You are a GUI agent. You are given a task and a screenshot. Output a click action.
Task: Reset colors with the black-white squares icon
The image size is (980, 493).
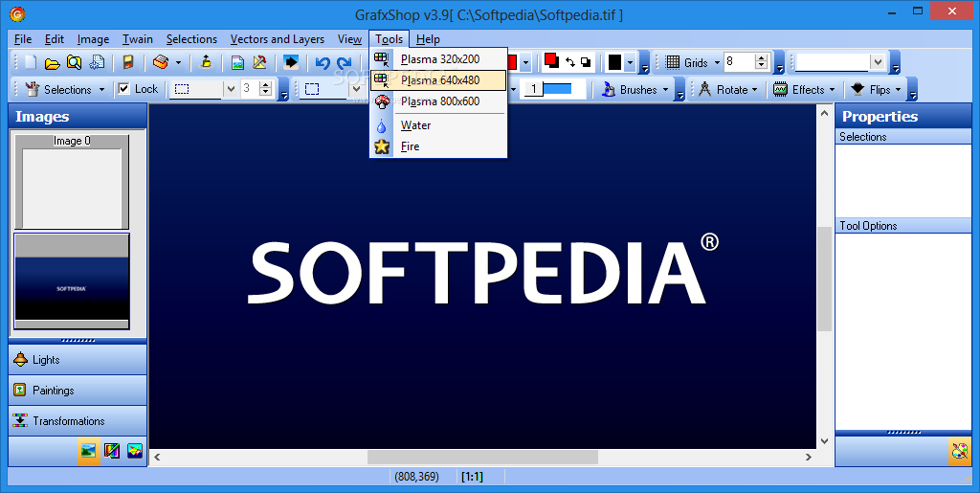(x=586, y=62)
